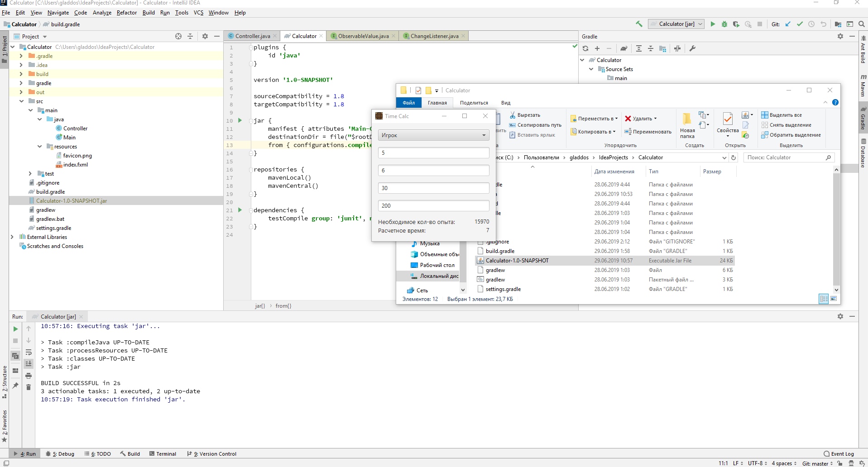Open the Игрок combo box in Time Calc

click(x=433, y=135)
